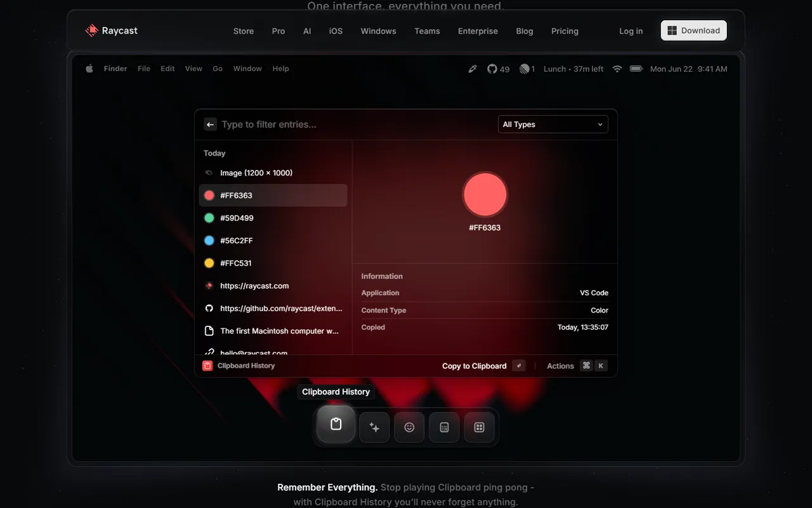The image size is (812, 508).
Task: Open the File menu
Action: [144, 69]
